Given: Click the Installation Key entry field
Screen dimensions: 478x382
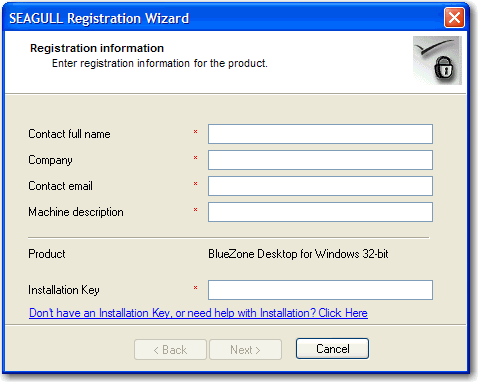Looking at the screenshot, I should (x=320, y=290).
